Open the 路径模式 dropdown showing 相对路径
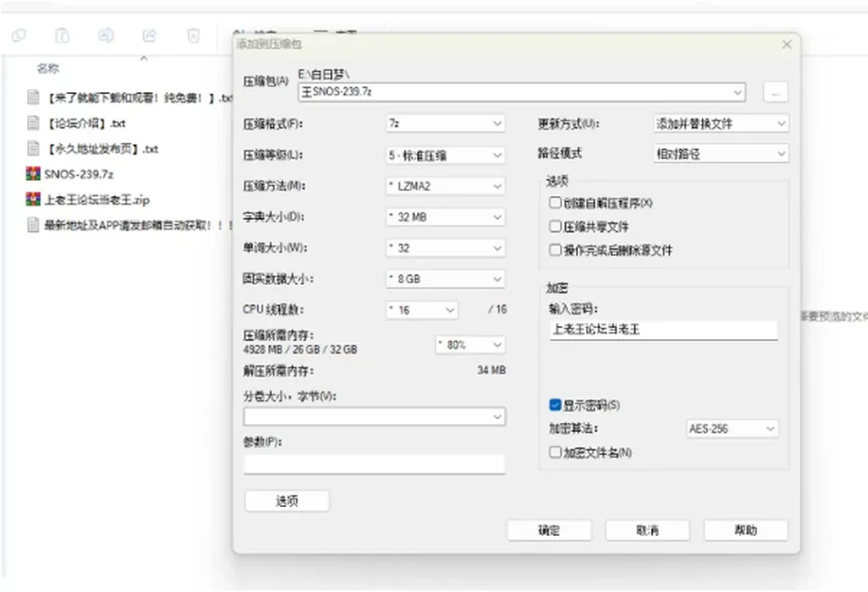 tap(721, 154)
